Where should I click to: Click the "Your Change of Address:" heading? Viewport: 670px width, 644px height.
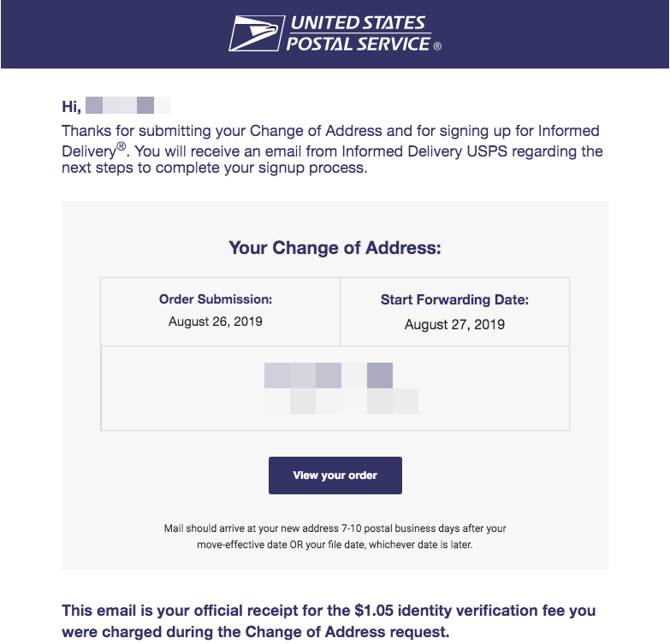[x=335, y=249]
